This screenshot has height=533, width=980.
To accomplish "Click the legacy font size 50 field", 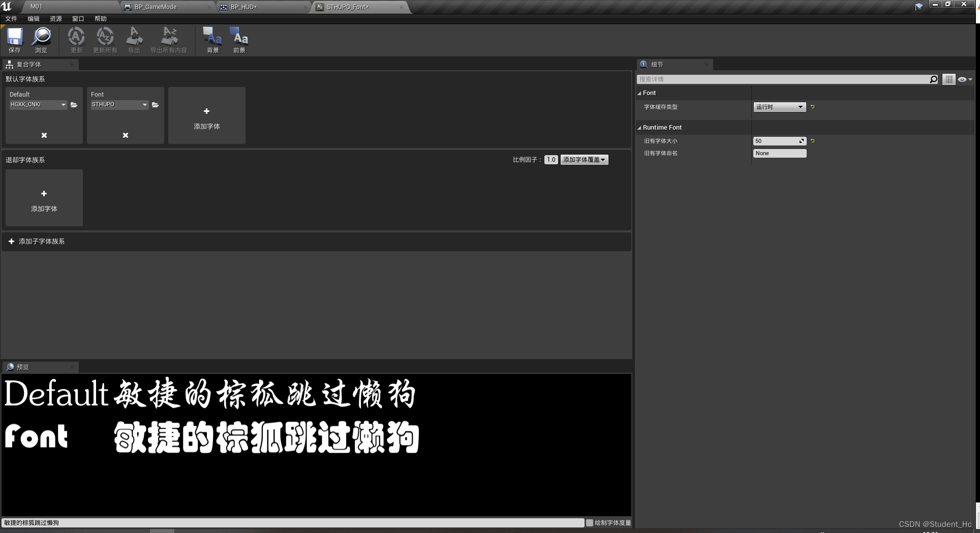I will (780, 141).
